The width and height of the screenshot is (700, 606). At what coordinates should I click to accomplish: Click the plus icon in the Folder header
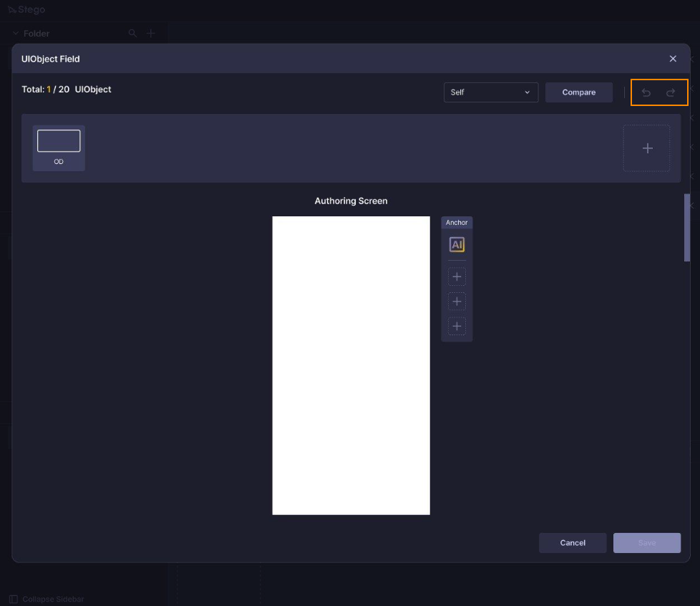tap(150, 33)
